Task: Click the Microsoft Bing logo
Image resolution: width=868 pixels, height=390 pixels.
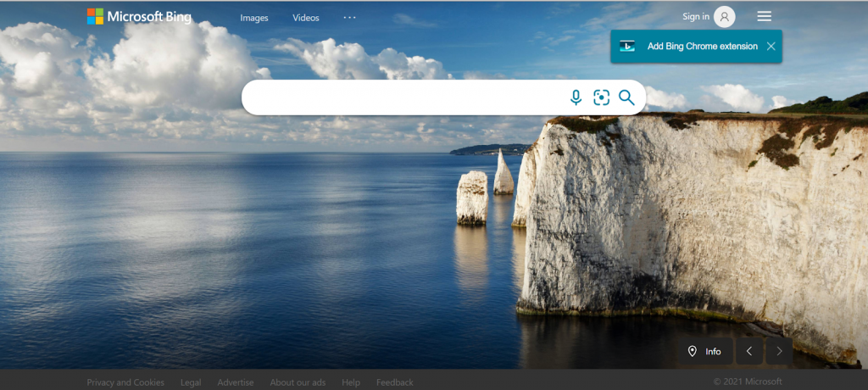Action: click(x=140, y=17)
